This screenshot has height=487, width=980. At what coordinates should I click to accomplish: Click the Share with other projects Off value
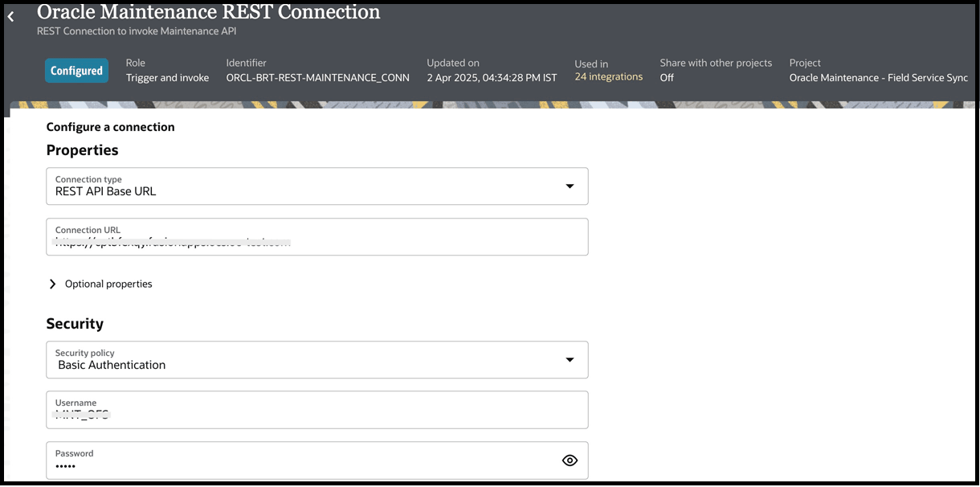click(x=667, y=78)
